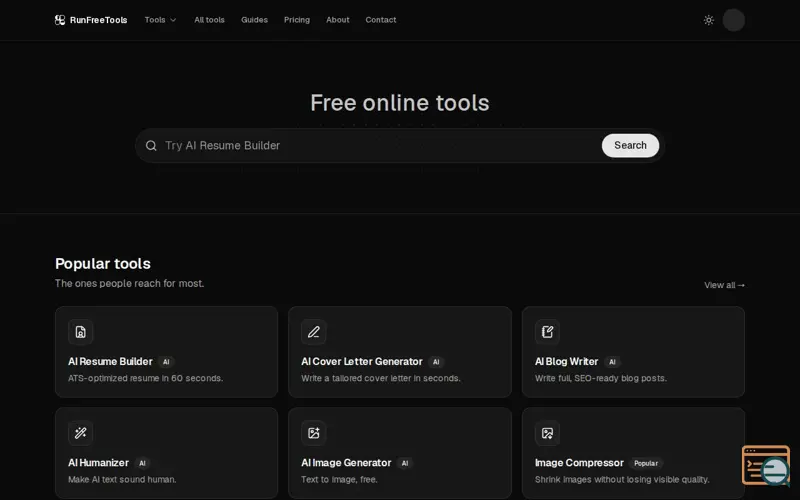
Task: Open the Pricing page
Action: point(297,20)
